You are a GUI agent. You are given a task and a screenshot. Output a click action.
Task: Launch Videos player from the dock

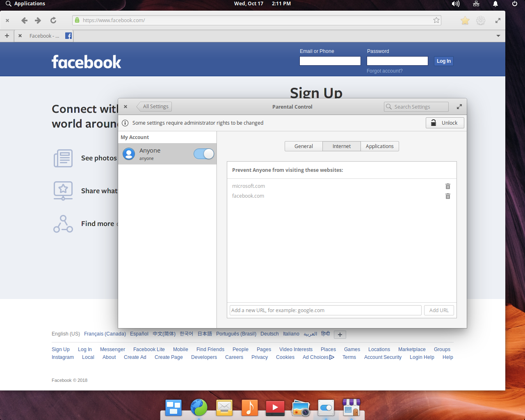click(x=275, y=408)
